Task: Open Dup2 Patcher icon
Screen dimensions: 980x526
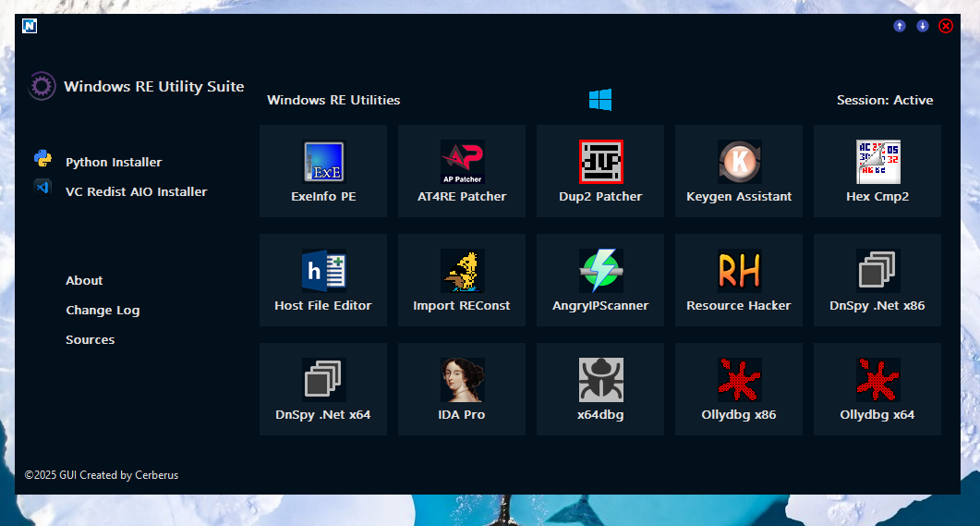Action: point(600,162)
